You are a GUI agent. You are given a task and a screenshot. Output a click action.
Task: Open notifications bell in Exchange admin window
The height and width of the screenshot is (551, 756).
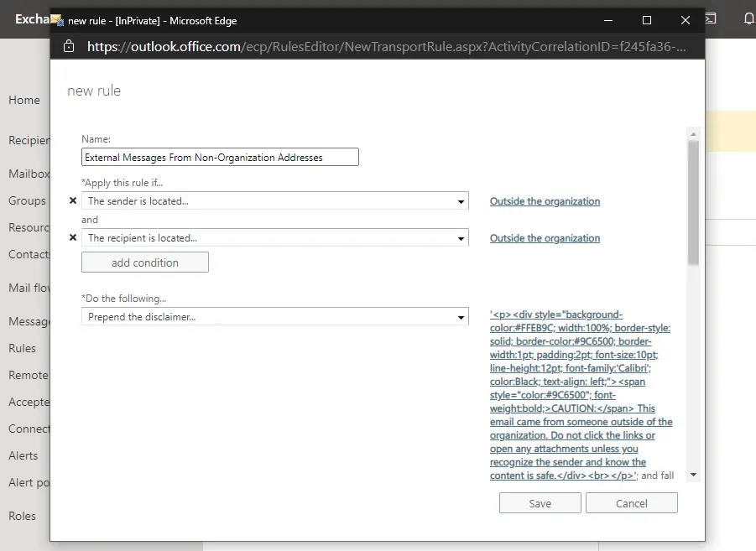748,18
